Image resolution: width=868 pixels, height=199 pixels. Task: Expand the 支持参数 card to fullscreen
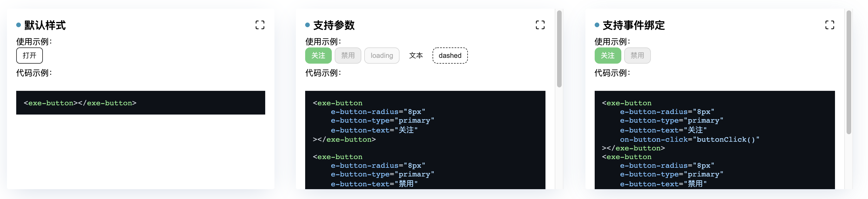pyautogui.click(x=540, y=25)
